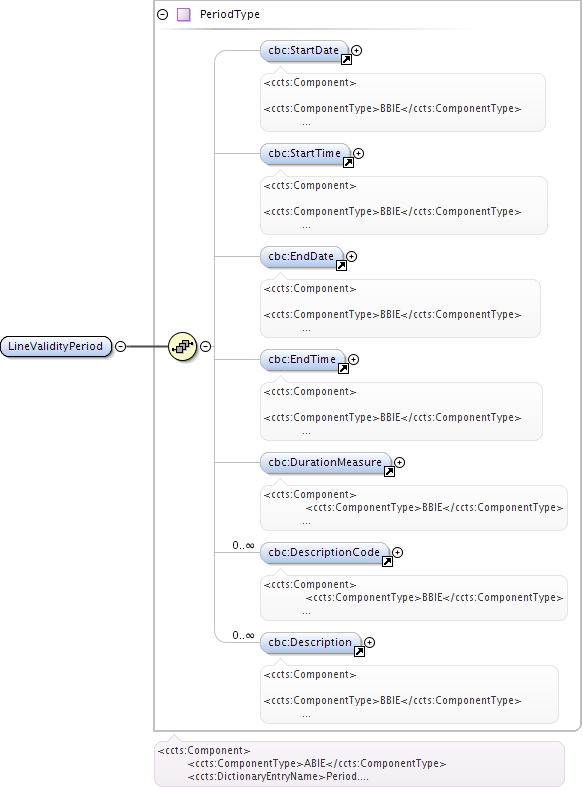Collapse the LineValidityPeriod element node
Image resolution: width=583 pixels, height=790 pixels.
(x=120, y=346)
